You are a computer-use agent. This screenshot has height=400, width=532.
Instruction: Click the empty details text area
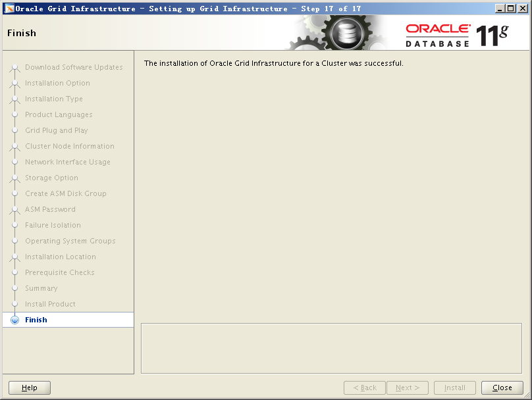click(331, 348)
